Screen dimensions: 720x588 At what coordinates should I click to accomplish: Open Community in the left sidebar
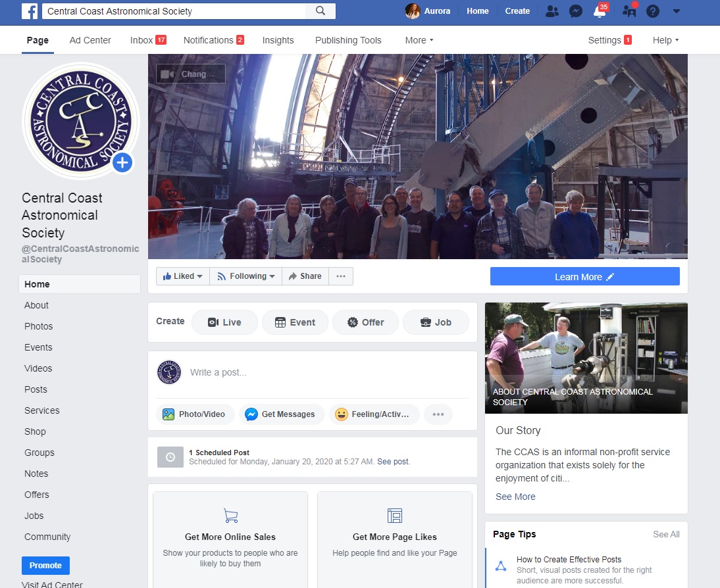pyautogui.click(x=47, y=537)
